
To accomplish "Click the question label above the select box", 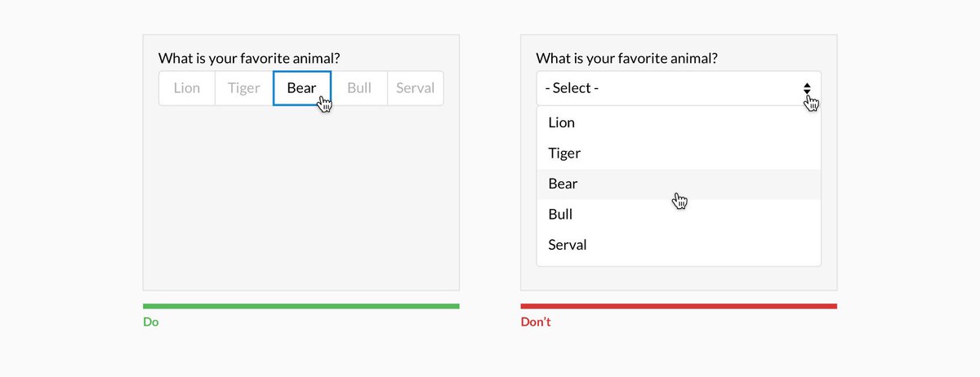I will (x=627, y=59).
